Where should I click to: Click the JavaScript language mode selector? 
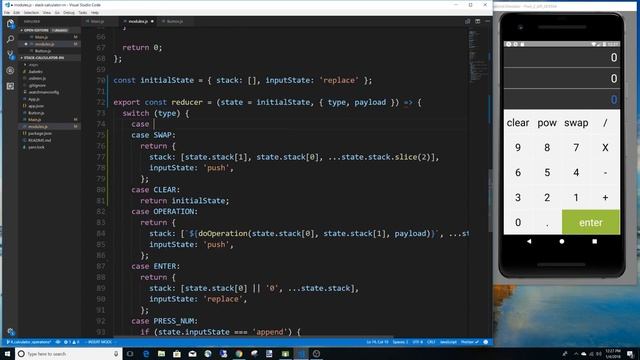[448, 342]
